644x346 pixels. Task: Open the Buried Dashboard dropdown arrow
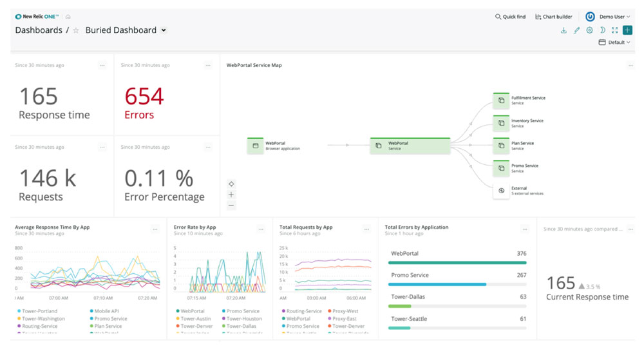[164, 30]
